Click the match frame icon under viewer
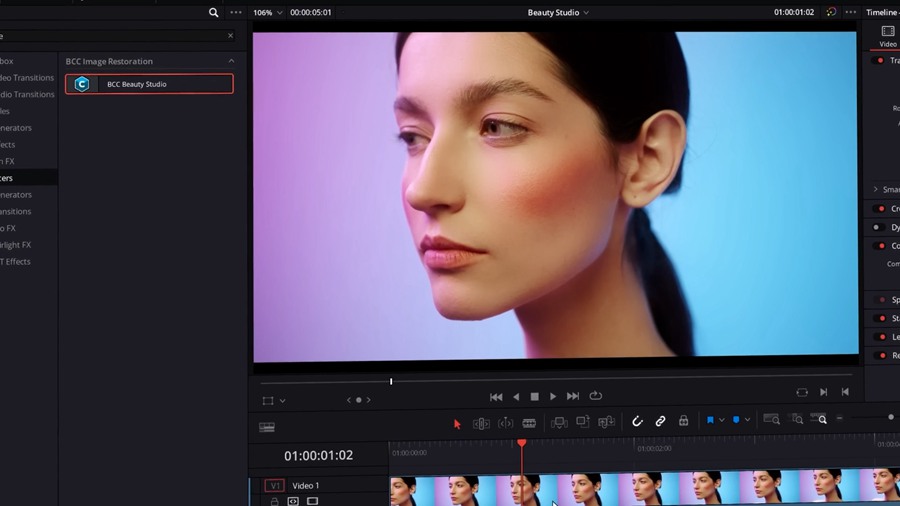Screen dimensions: 900x506 coord(802,392)
